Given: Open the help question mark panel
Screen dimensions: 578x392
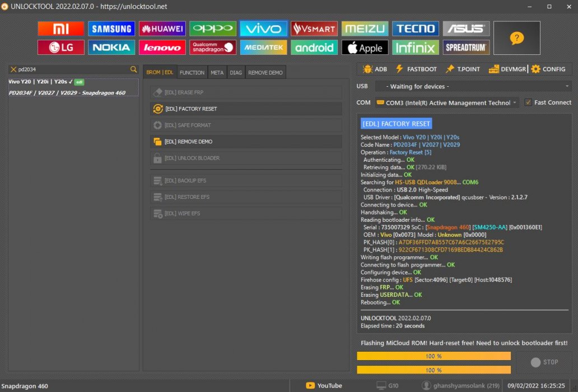Looking at the screenshot, I should 517,38.
